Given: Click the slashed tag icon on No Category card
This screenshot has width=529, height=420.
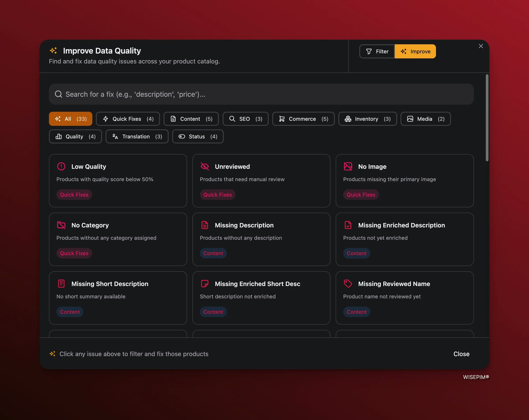Looking at the screenshot, I should [x=61, y=225].
